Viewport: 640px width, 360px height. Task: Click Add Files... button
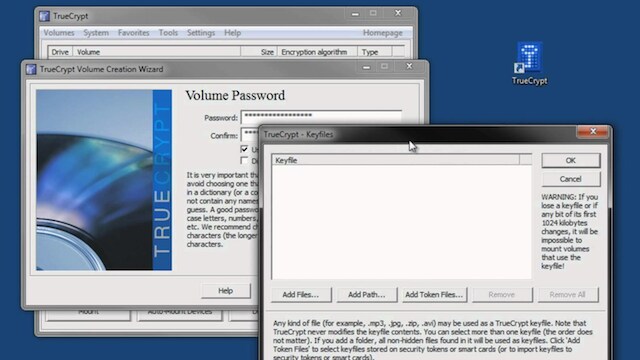301,294
